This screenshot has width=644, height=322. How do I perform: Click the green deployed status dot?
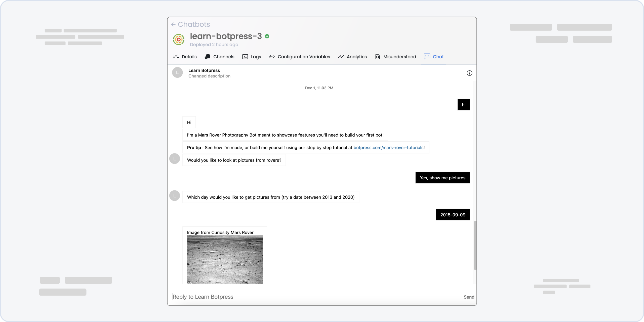pyautogui.click(x=267, y=36)
